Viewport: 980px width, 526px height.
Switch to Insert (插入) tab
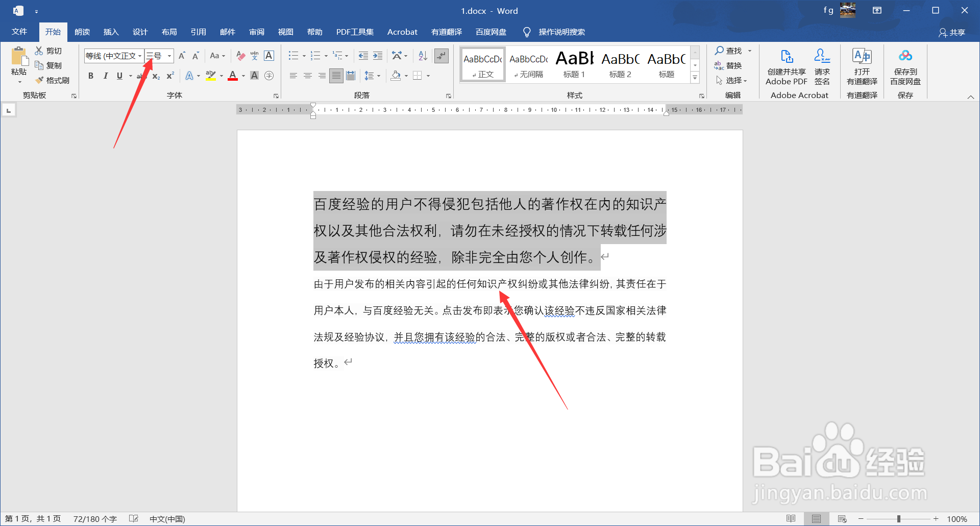click(111, 32)
